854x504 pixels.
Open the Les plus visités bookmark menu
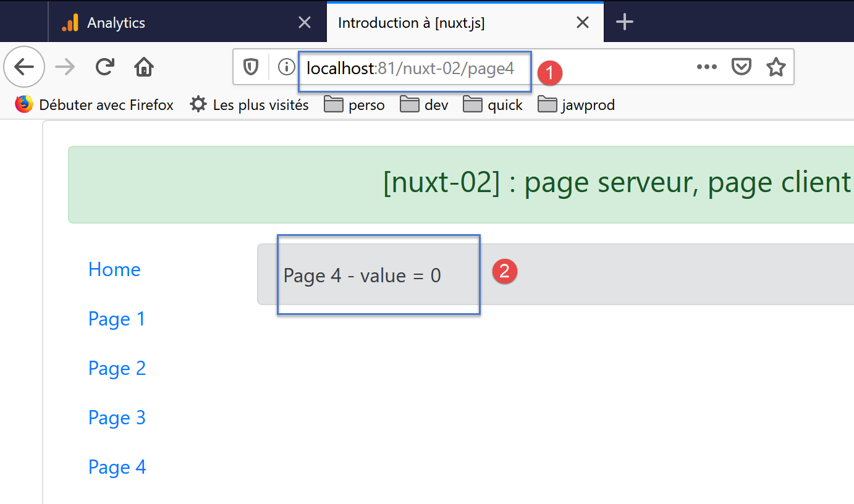pos(249,105)
